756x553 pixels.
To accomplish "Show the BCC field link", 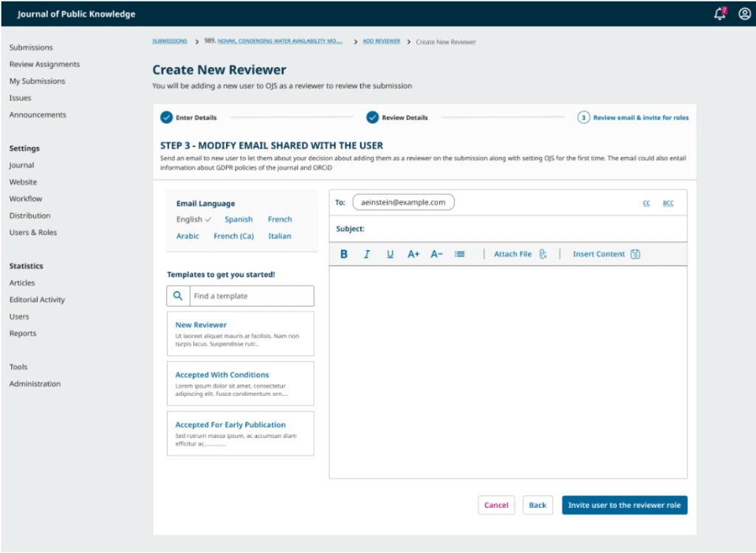I will coord(667,203).
